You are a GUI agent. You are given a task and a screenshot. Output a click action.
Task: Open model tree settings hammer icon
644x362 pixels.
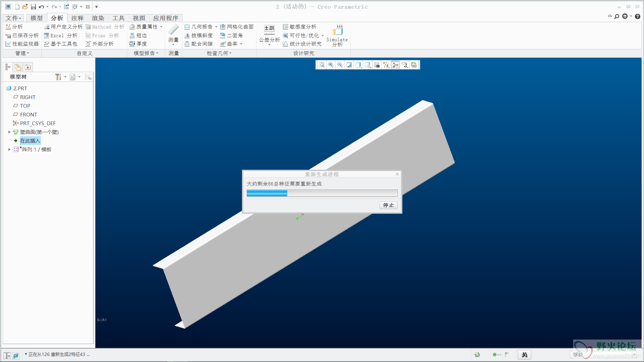pos(58,77)
